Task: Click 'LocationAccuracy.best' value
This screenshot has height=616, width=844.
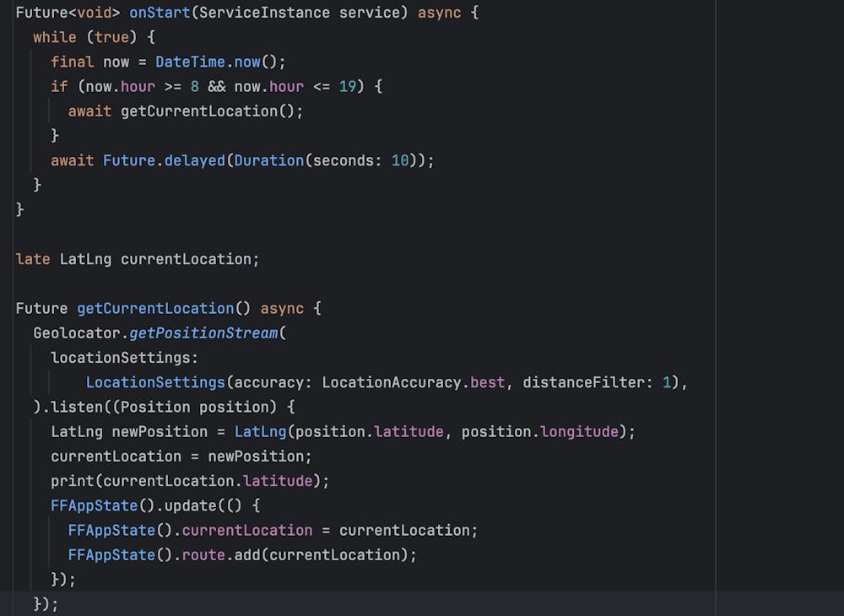Action: 414,382
